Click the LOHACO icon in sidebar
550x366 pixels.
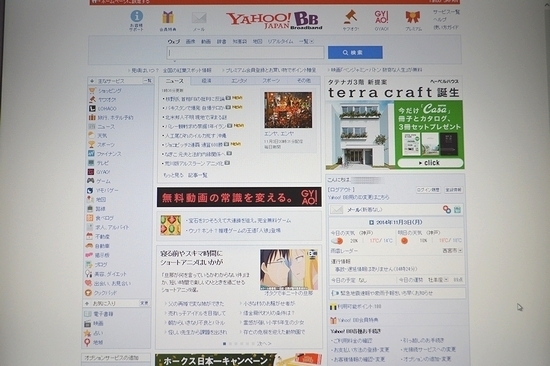coord(92,108)
